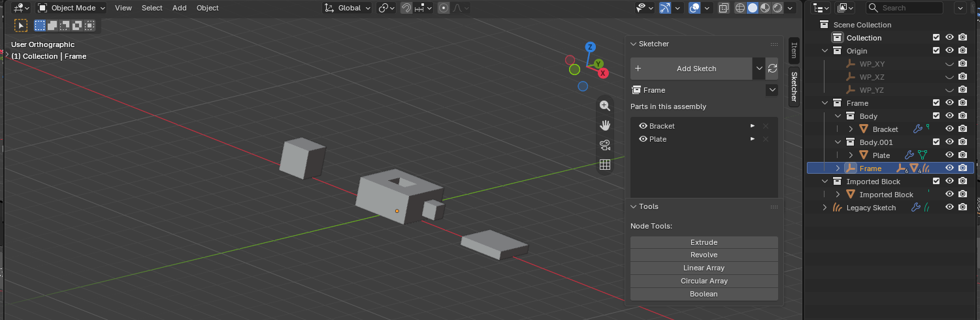Expand the Bracket object in outliner
980x320 pixels.
851,129
